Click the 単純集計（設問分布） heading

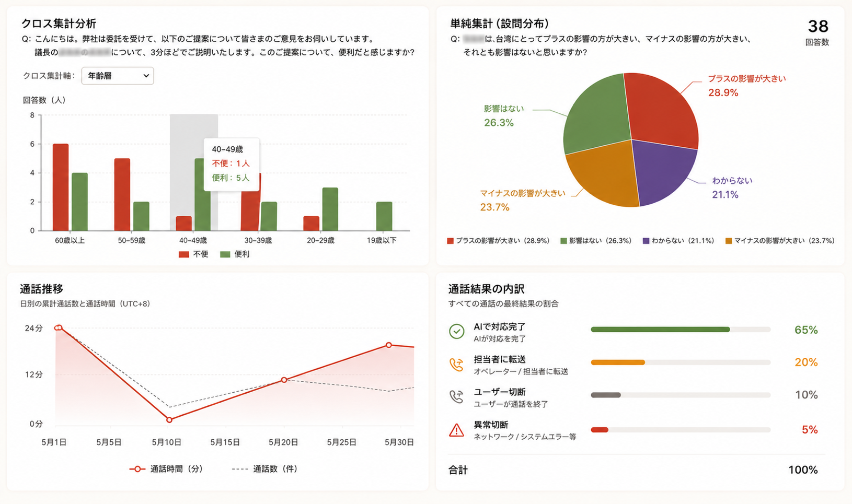point(500,24)
